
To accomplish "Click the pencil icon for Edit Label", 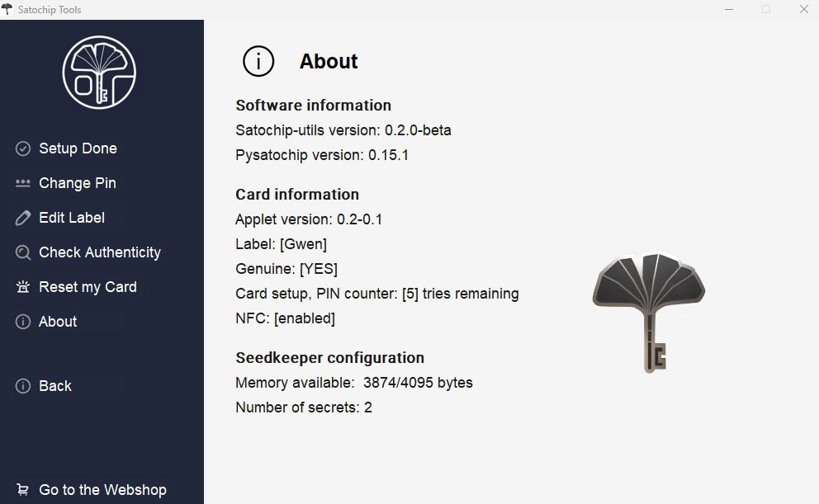I will pos(23,218).
